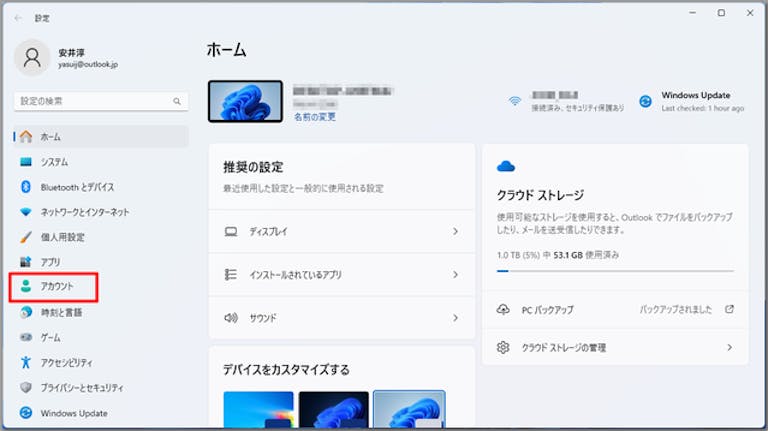
Task: Expand the インストールされているアプリ row chevron
Action: [x=456, y=274]
